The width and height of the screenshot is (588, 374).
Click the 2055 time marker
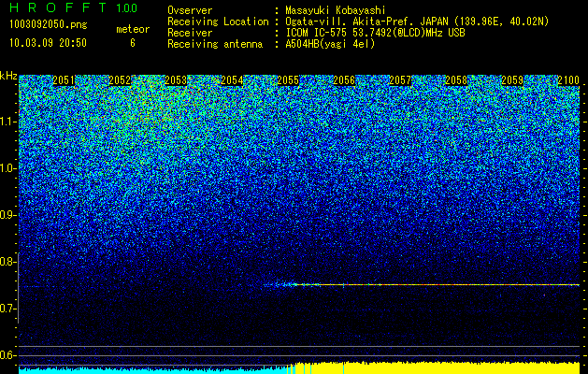[x=288, y=80]
